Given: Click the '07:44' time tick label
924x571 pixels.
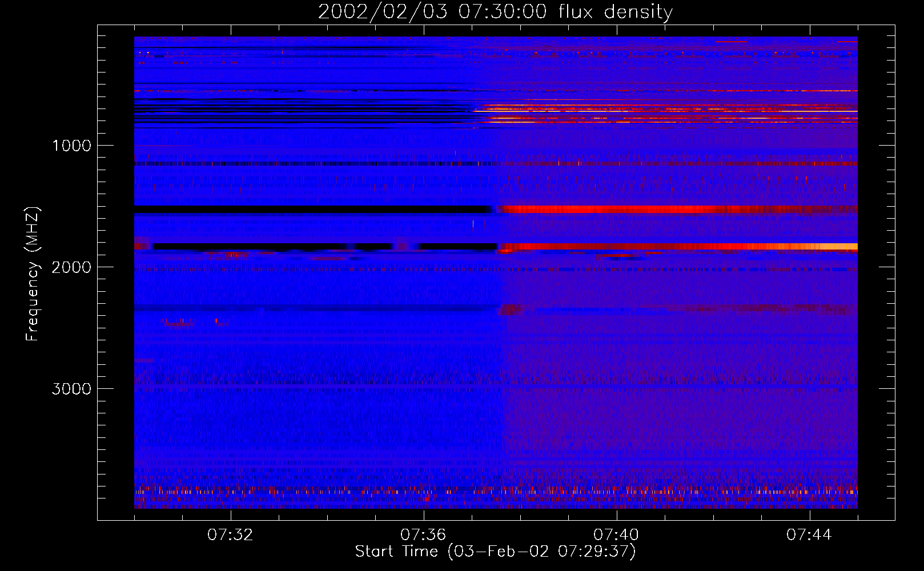Looking at the screenshot, I should tap(809, 535).
